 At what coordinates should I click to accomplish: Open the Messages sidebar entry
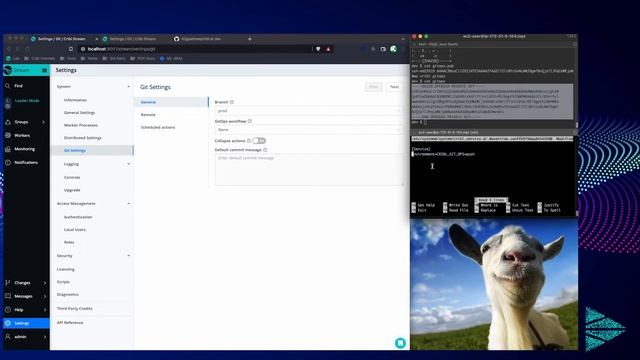(x=23, y=296)
